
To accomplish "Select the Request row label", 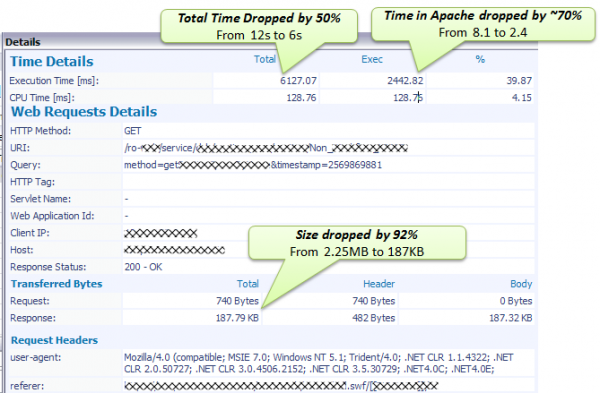I will tap(30, 301).
